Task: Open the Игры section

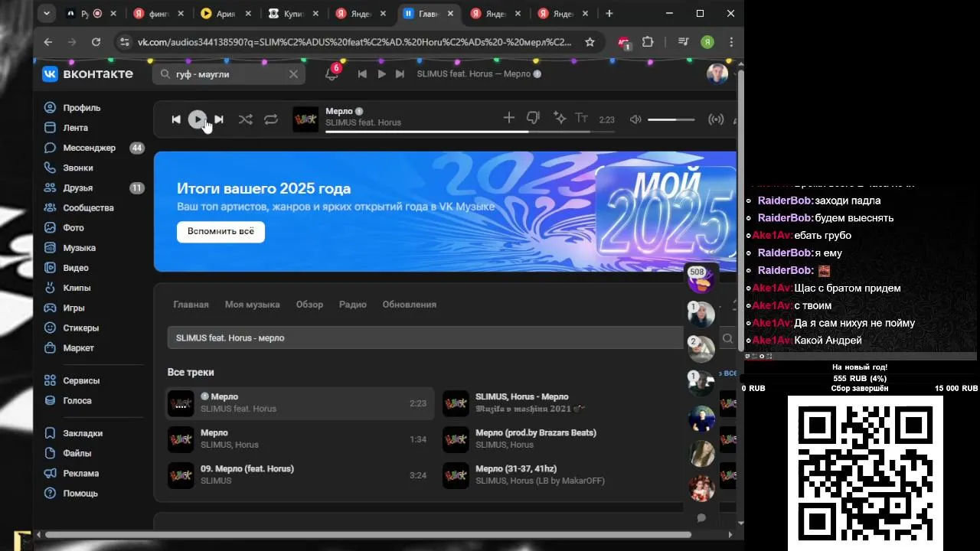Action: 74,308
